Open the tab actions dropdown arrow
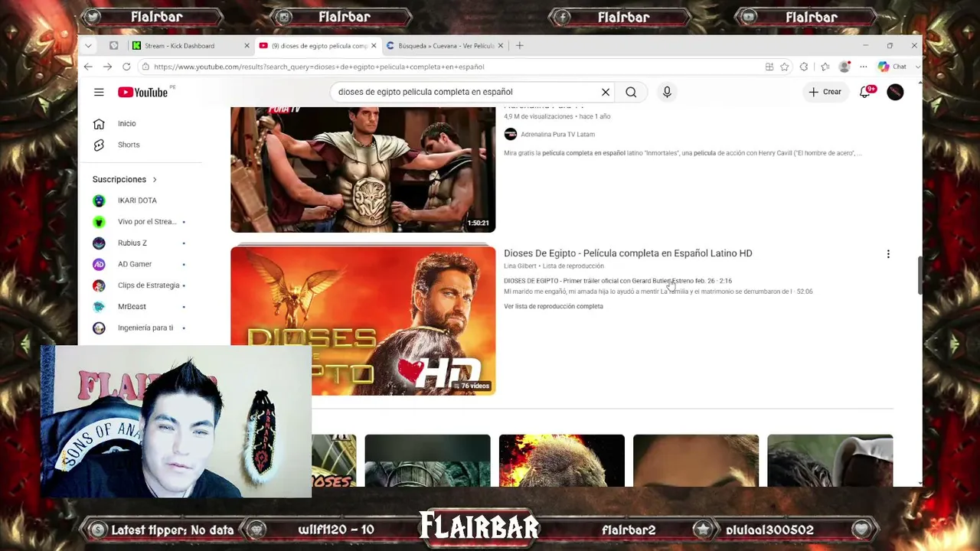Image resolution: width=980 pixels, height=551 pixels. 88,46
